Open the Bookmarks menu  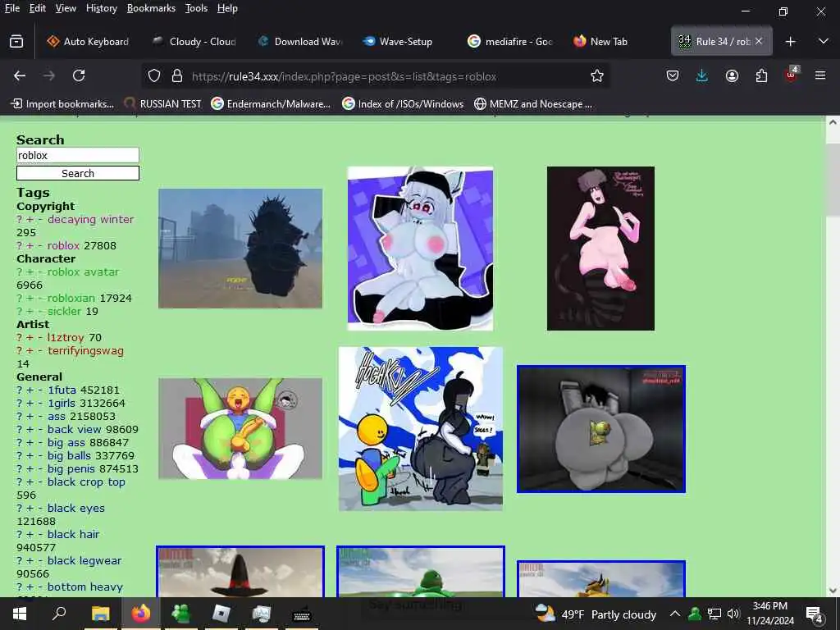151,8
